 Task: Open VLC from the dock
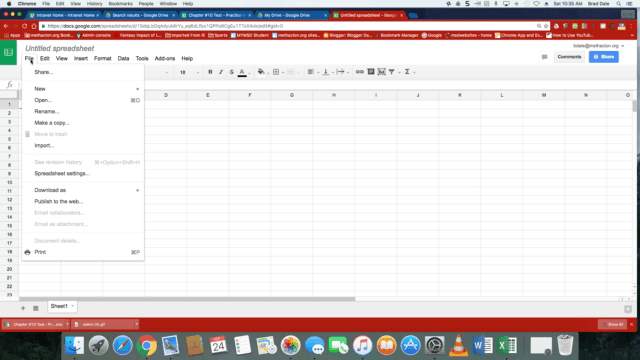point(458,345)
